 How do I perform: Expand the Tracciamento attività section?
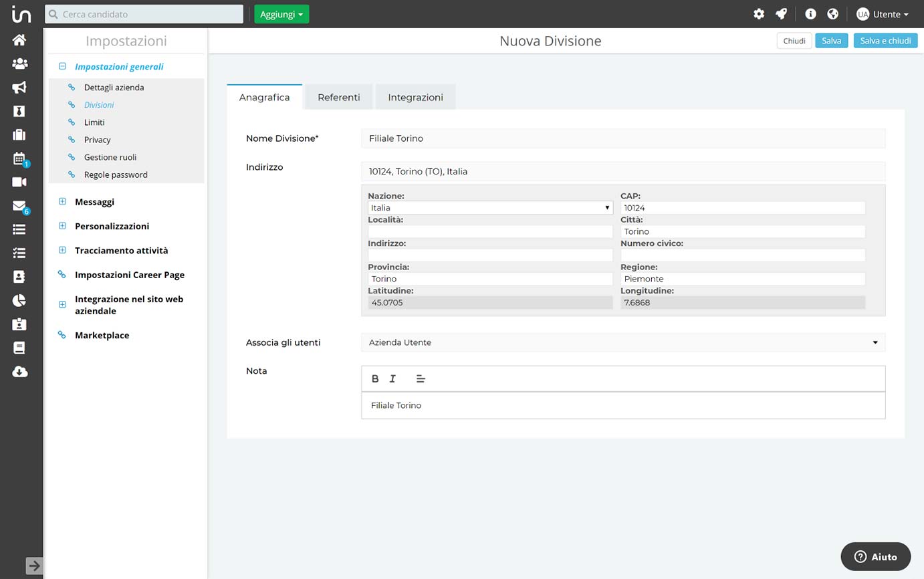coord(62,250)
